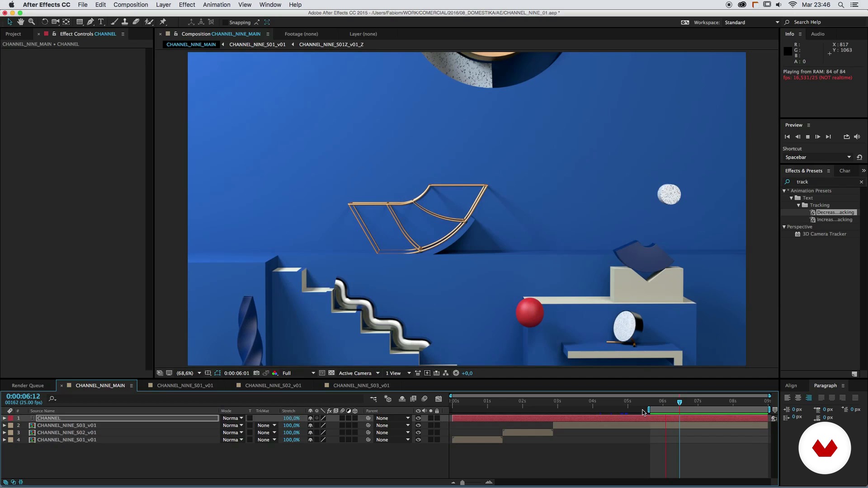Image resolution: width=868 pixels, height=488 pixels.
Task: Open the timeline Graph Editor icon
Action: pos(439,399)
